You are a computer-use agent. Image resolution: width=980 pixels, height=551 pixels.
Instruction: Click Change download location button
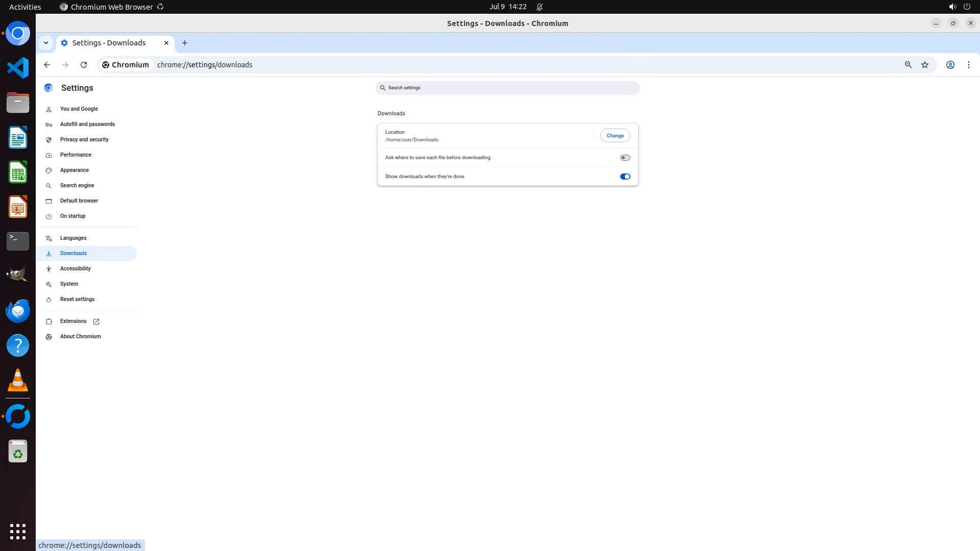point(615,136)
